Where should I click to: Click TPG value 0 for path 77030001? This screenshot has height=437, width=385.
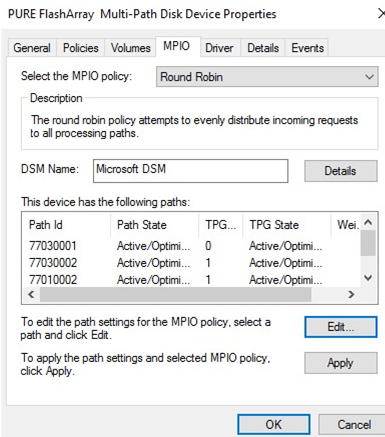click(208, 246)
